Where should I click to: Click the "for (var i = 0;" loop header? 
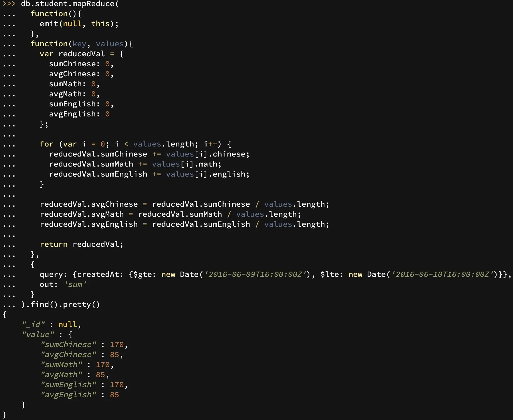[x=74, y=144]
